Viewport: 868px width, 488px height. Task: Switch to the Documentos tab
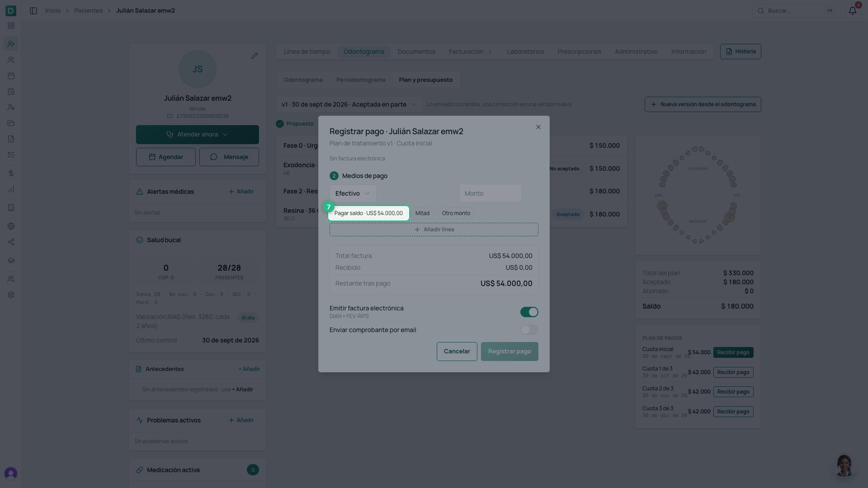click(416, 52)
